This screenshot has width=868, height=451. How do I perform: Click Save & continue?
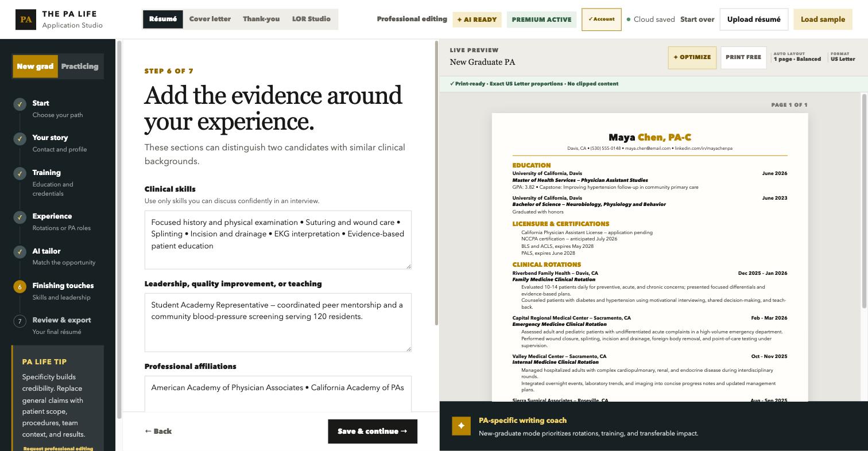point(373,431)
